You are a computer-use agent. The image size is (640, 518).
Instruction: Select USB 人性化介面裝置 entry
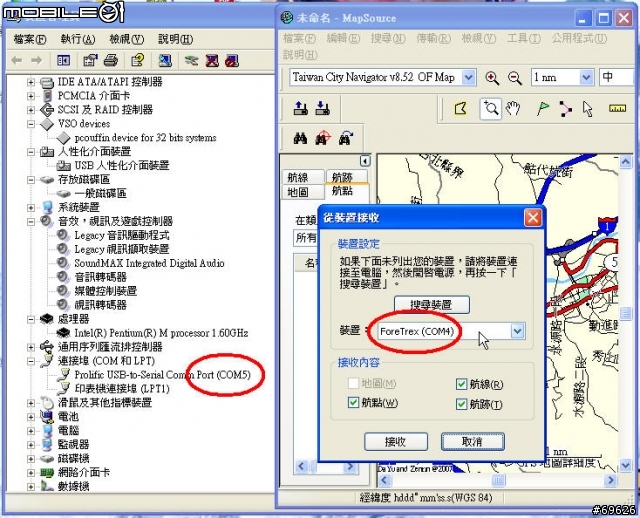click(x=122, y=166)
